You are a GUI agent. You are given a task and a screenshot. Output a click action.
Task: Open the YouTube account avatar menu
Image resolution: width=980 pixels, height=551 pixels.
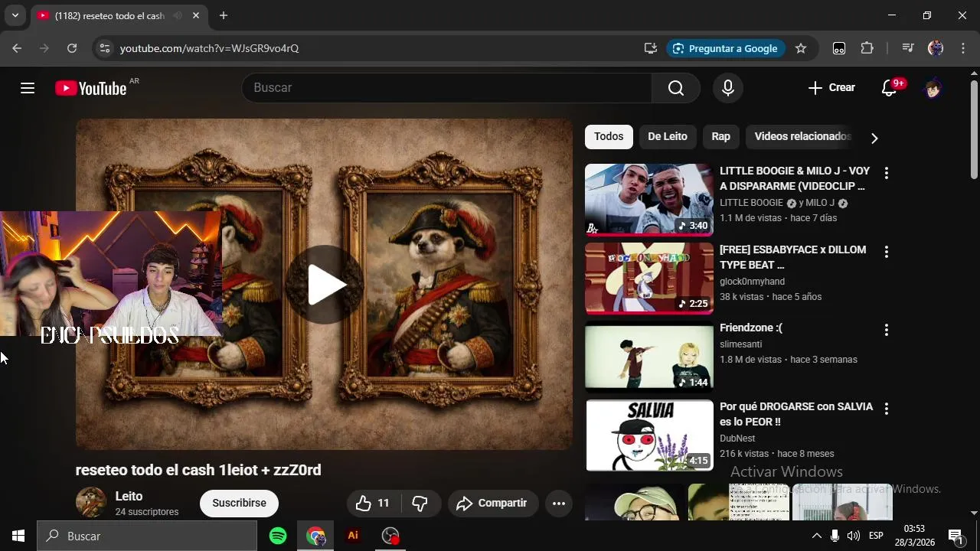coord(933,88)
